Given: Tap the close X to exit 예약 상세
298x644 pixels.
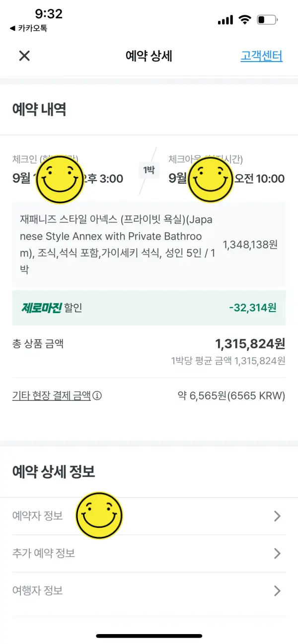Looking at the screenshot, I should (23, 56).
